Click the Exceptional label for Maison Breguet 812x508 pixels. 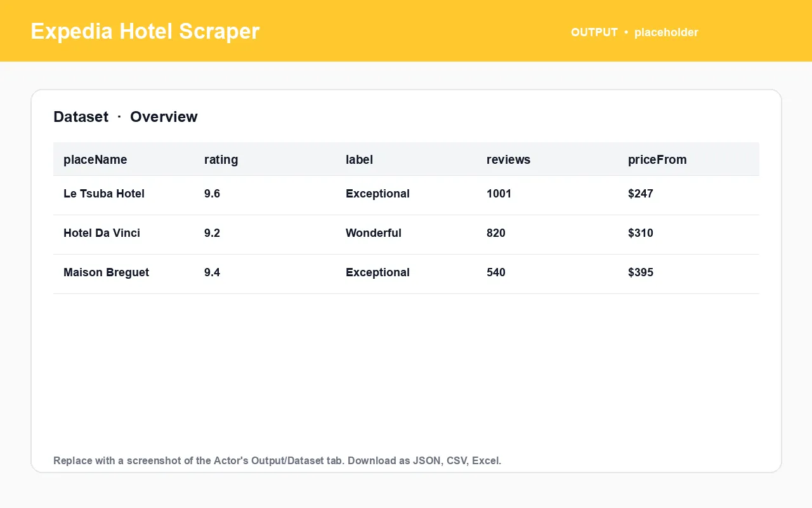pos(377,272)
